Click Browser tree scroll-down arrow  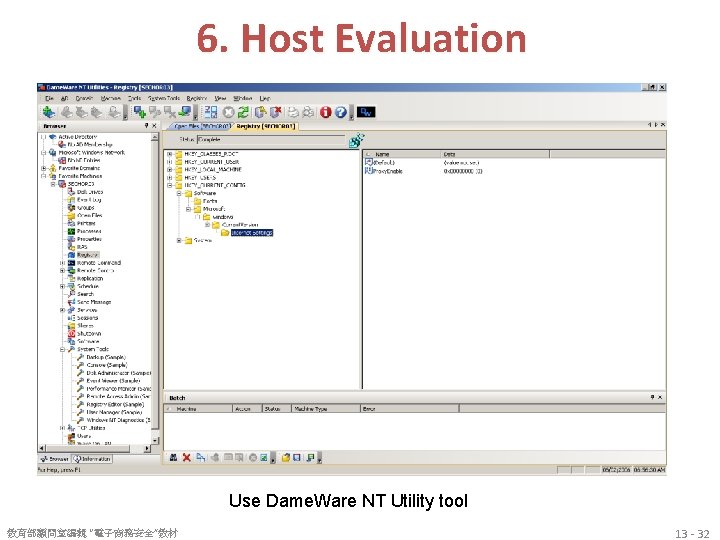tap(155, 440)
